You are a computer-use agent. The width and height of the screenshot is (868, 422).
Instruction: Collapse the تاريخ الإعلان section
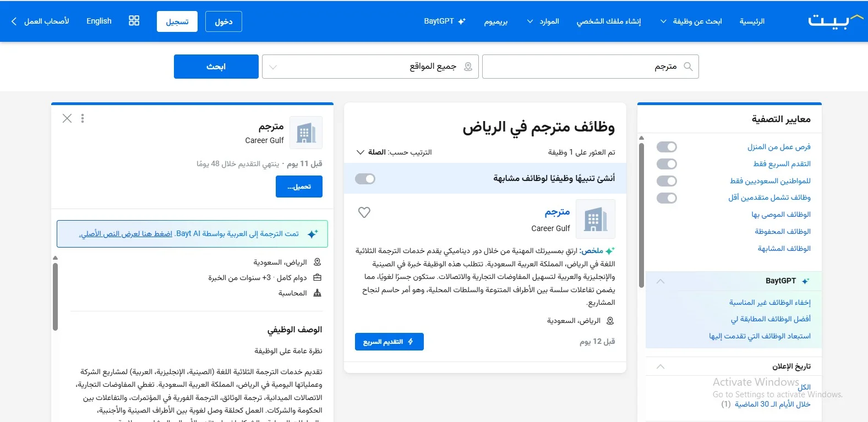[x=660, y=366]
